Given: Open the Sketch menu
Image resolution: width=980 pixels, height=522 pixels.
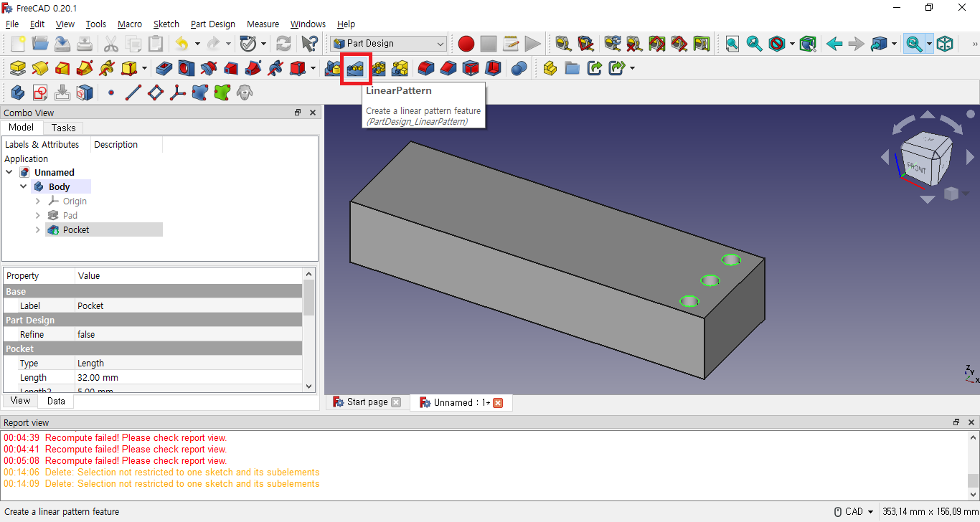Looking at the screenshot, I should [166, 24].
